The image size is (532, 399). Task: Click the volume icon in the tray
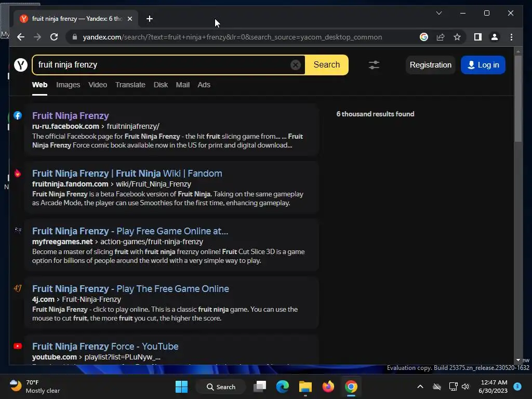[x=465, y=387]
